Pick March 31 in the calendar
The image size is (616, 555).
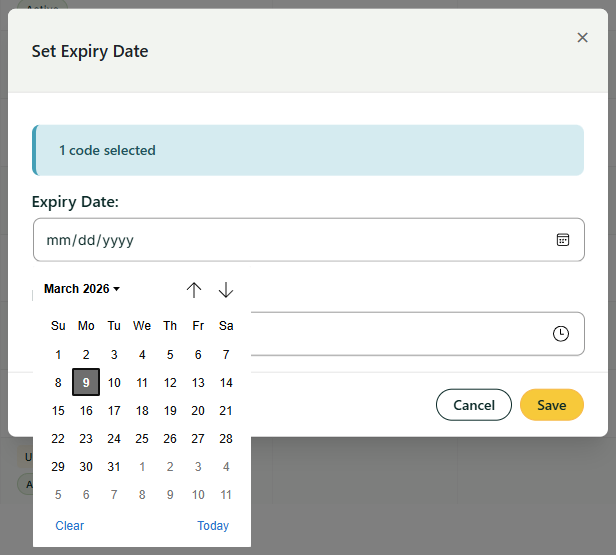[114, 467]
